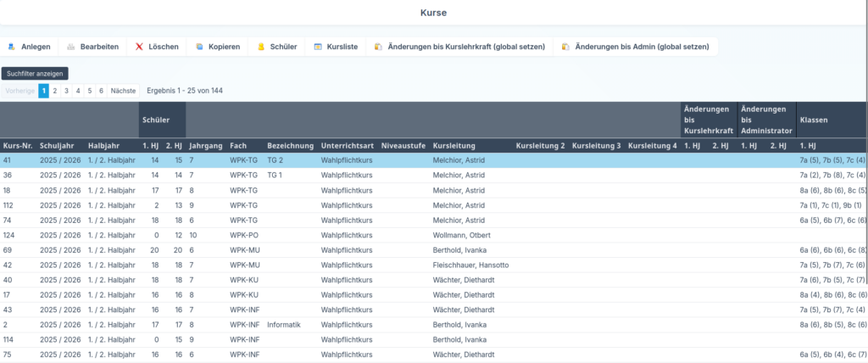Image resolution: width=868 pixels, height=363 pixels.
Task: Open the Kursliste icon
Action: (318, 47)
